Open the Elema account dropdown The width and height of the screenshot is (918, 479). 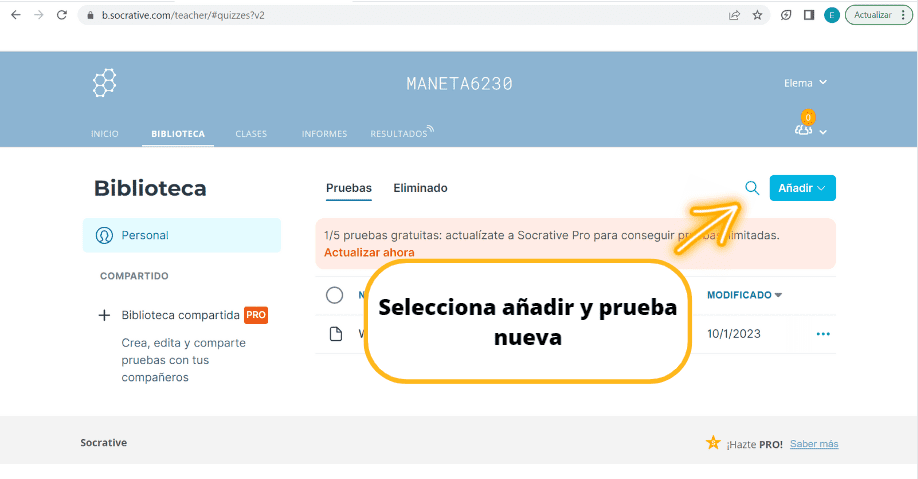coord(806,83)
